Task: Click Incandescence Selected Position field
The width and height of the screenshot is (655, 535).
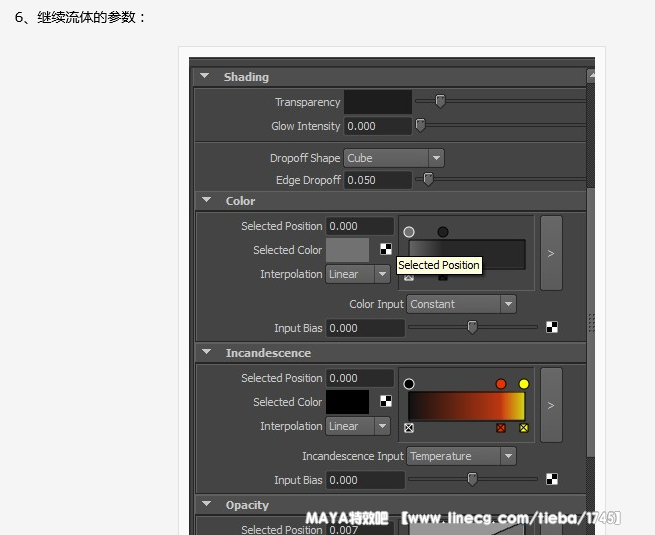Action: click(360, 378)
